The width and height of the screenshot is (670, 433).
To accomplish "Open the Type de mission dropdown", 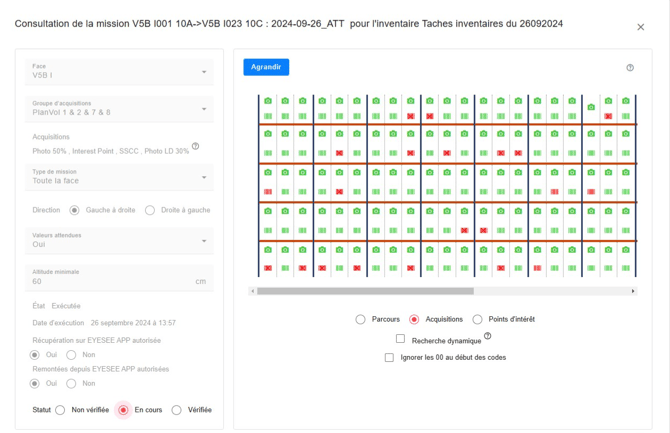I will pos(119,177).
